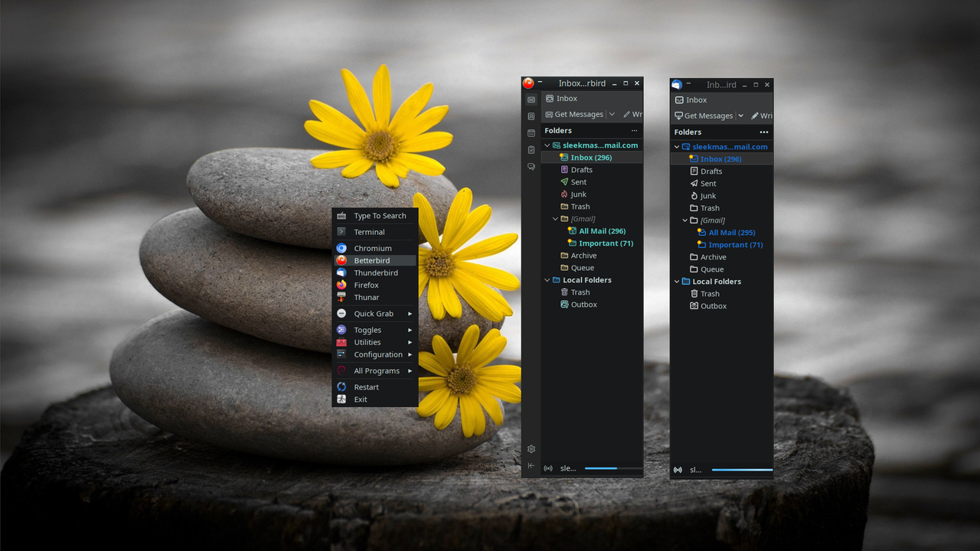Collapse the [Gmail] folder in Betterbird

coord(556,219)
